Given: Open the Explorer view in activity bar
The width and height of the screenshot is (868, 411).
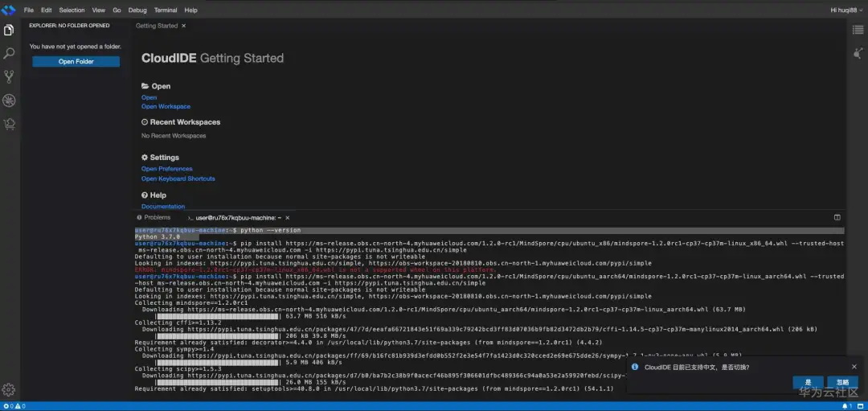Looking at the screenshot, I should point(9,31).
